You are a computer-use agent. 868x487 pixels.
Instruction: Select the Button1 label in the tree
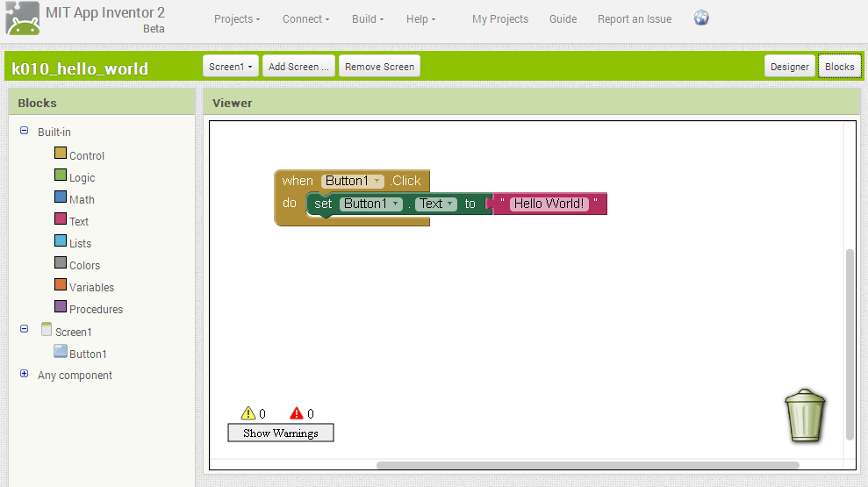tap(88, 354)
